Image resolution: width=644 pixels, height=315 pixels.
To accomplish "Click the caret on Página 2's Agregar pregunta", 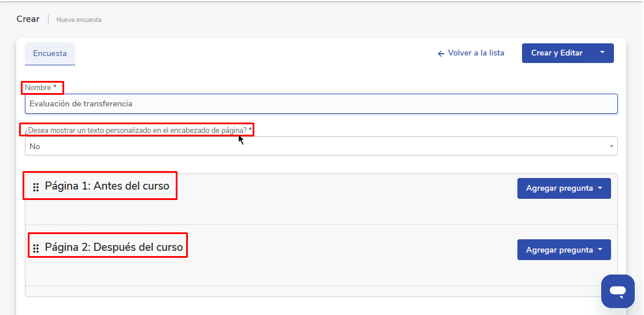I will (600, 250).
